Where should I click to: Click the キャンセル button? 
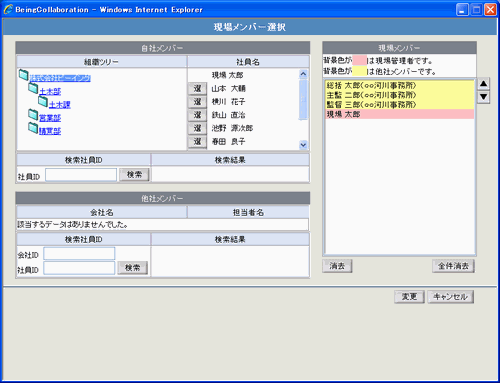click(x=450, y=297)
